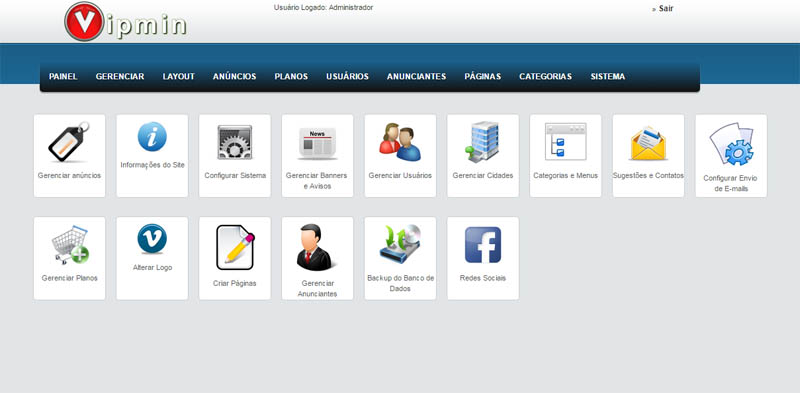800x393 pixels.
Task: Open the PAINEL menu
Action: tap(63, 77)
